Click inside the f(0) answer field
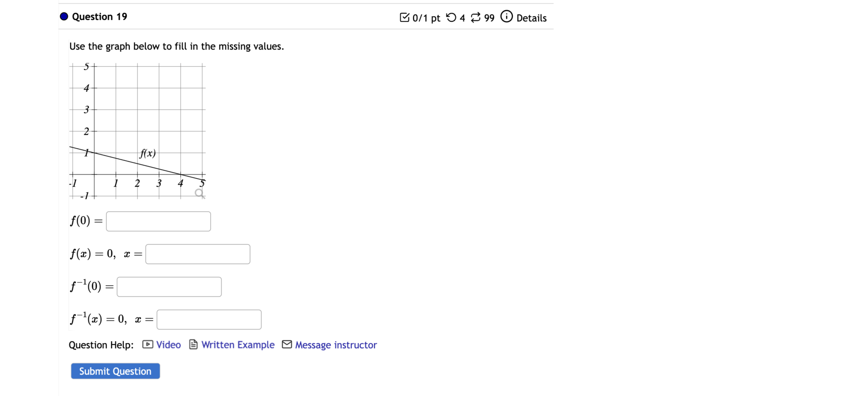 point(158,221)
